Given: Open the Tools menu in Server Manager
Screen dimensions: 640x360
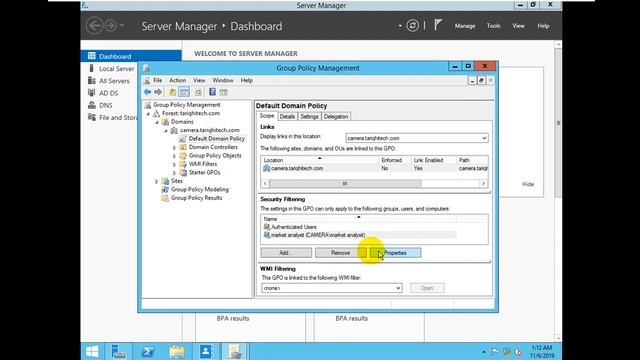Looking at the screenshot, I should coord(493,26).
